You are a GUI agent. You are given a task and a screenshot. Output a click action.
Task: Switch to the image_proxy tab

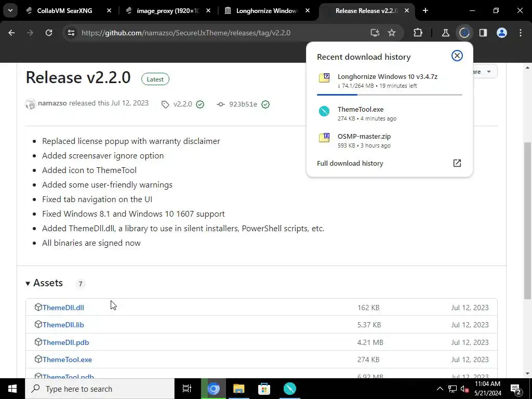[x=168, y=11]
